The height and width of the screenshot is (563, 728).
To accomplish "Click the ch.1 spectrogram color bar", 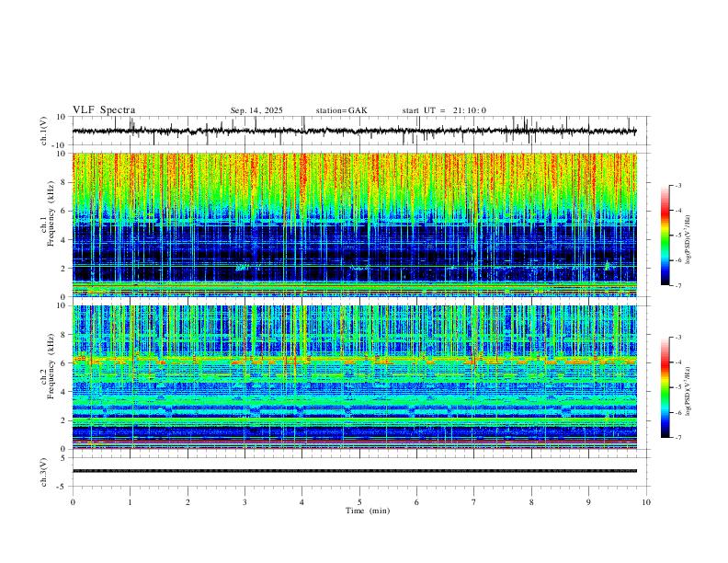I will (x=665, y=236).
